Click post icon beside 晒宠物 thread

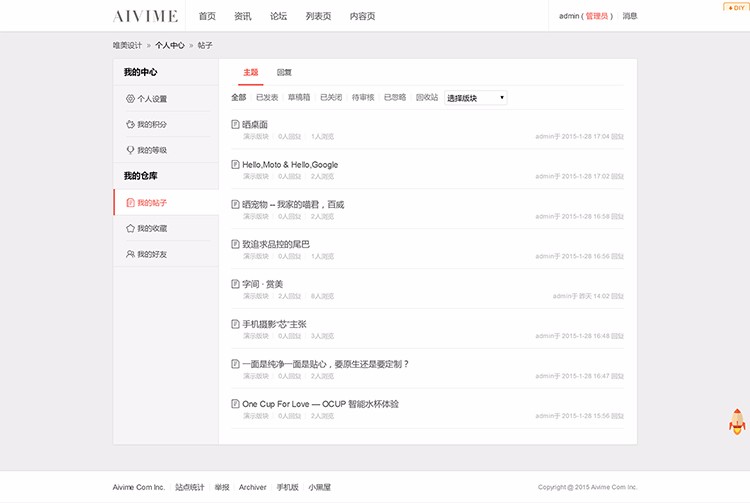pyautogui.click(x=235, y=205)
